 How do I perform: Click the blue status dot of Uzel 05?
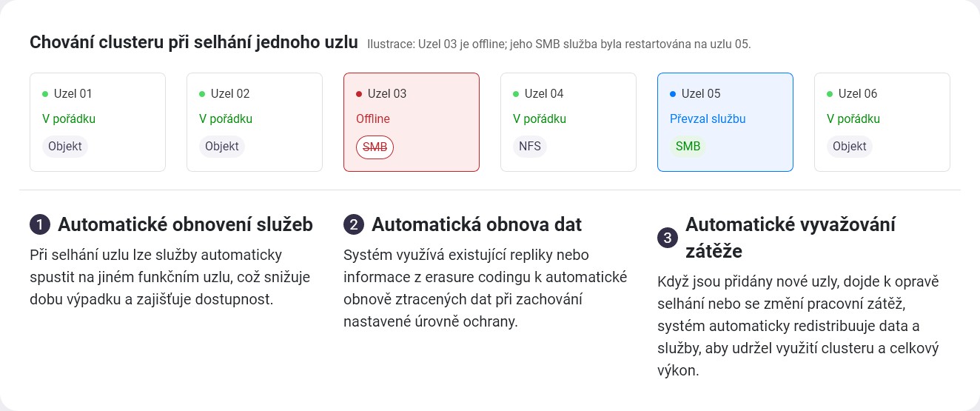coord(673,94)
